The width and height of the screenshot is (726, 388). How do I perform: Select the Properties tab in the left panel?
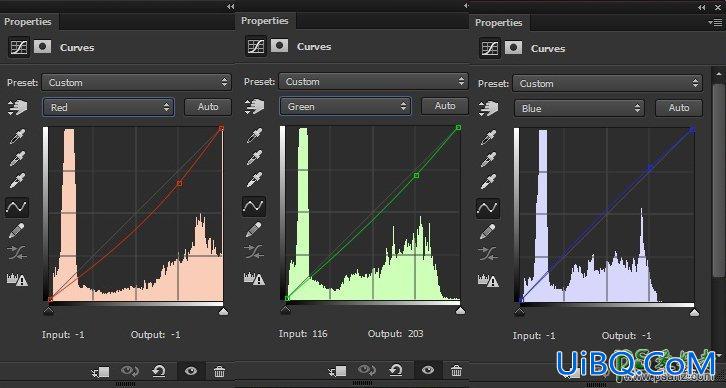click(x=27, y=22)
